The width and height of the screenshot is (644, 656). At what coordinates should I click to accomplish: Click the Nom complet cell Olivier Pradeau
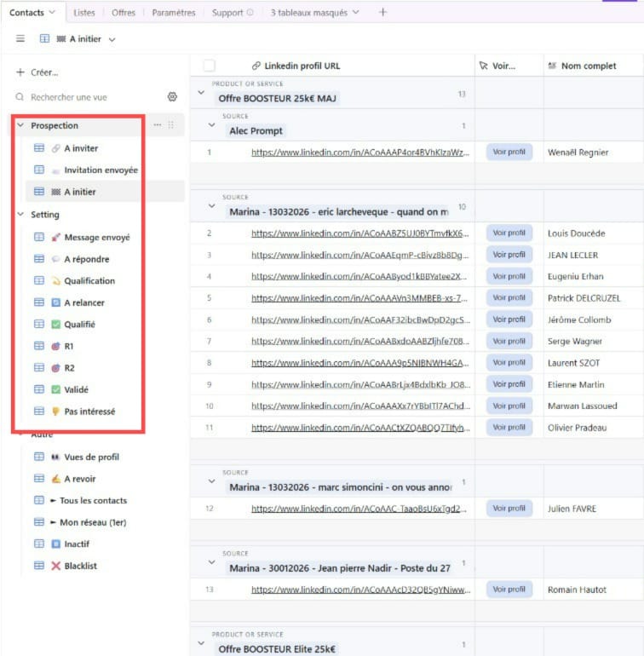[593, 428]
